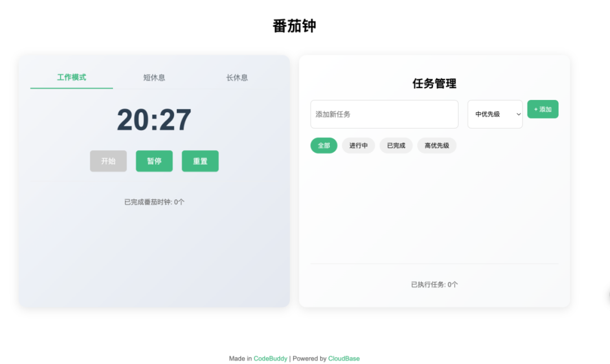Filter tasks by 进行中
610x364 pixels.
click(x=358, y=146)
